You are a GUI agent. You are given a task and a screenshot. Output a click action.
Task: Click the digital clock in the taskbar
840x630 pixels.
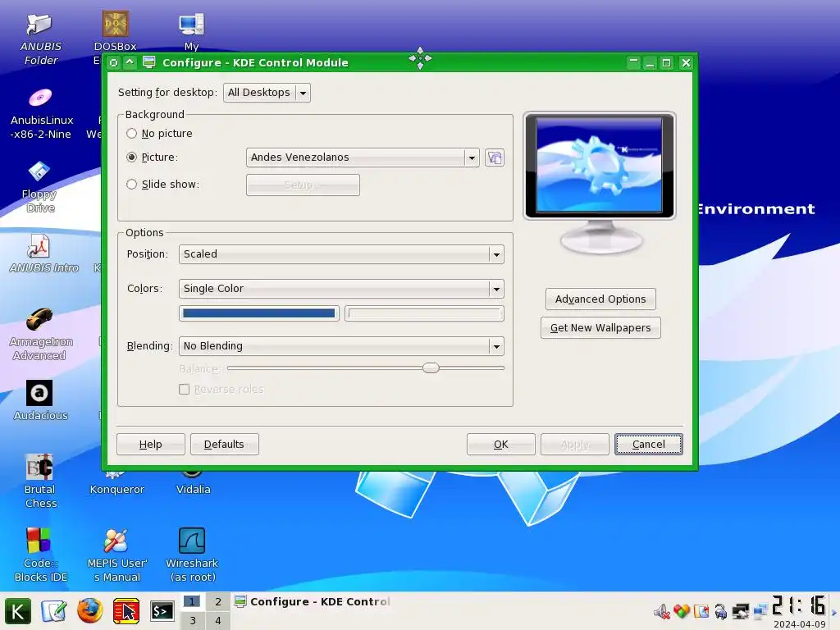pyautogui.click(x=799, y=605)
